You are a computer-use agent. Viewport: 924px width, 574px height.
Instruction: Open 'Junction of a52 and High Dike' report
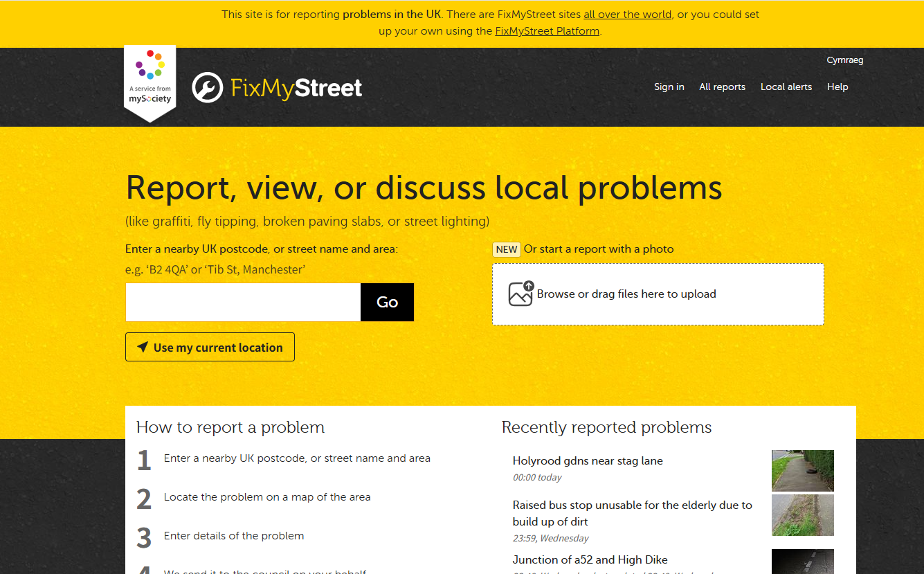point(590,559)
